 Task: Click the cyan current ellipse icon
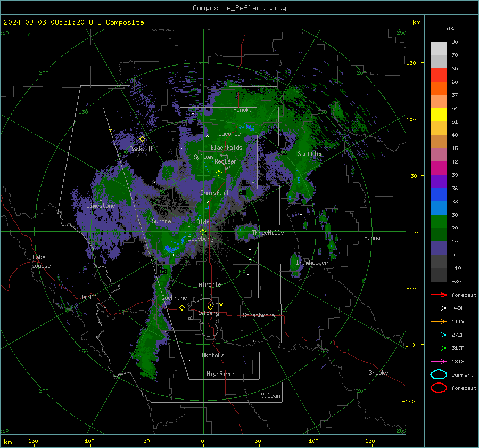[x=439, y=374]
